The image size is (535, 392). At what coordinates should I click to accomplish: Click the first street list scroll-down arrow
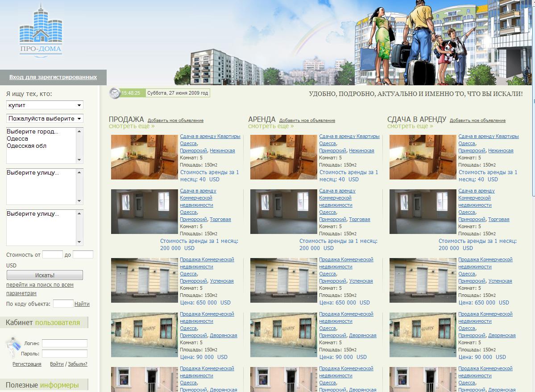point(79,201)
